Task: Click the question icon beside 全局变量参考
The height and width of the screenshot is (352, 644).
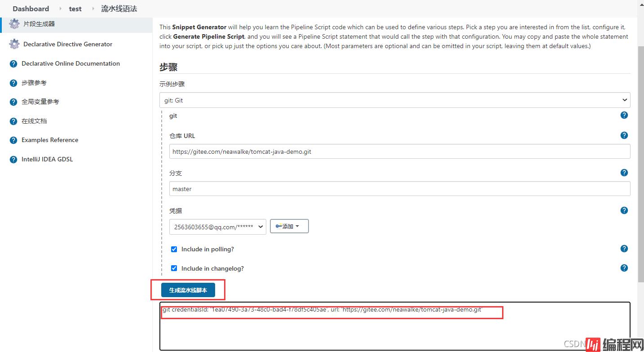Action: pyautogui.click(x=13, y=102)
